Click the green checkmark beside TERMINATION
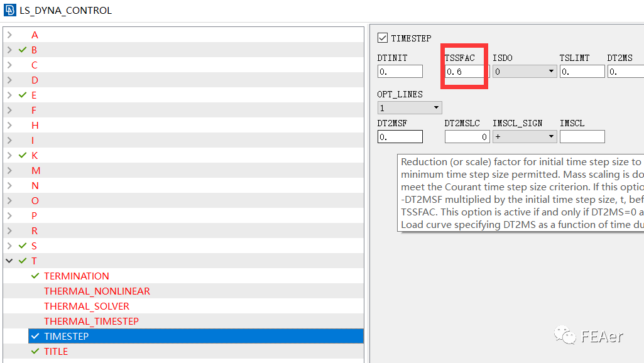This screenshot has height=363, width=644. 35,276
